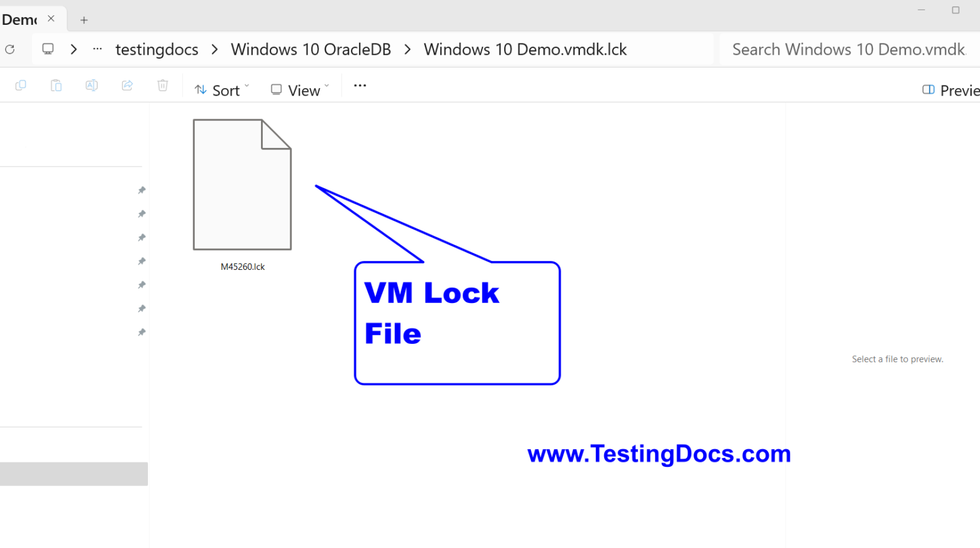Open the Share icon
980x548 pixels.
point(127,85)
